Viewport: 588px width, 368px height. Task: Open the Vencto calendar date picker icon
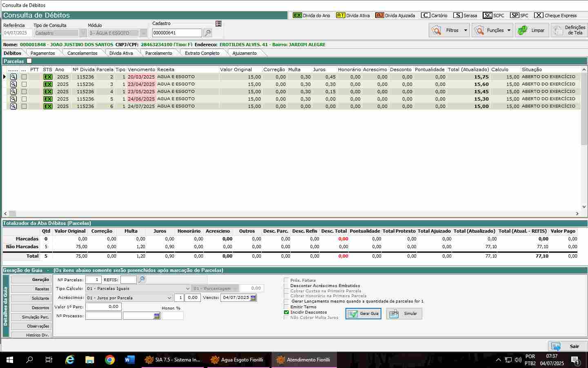click(253, 298)
